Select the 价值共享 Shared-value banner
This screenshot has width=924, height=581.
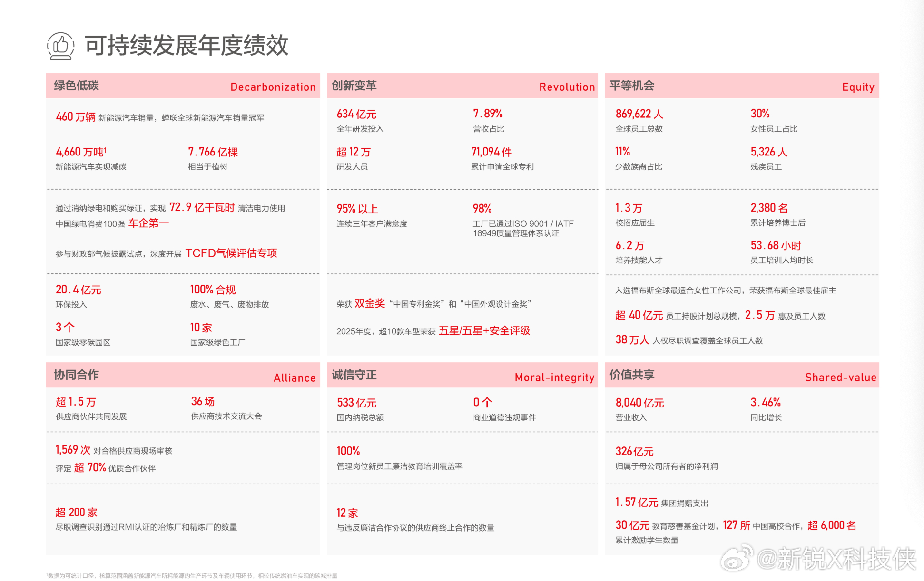741,375
